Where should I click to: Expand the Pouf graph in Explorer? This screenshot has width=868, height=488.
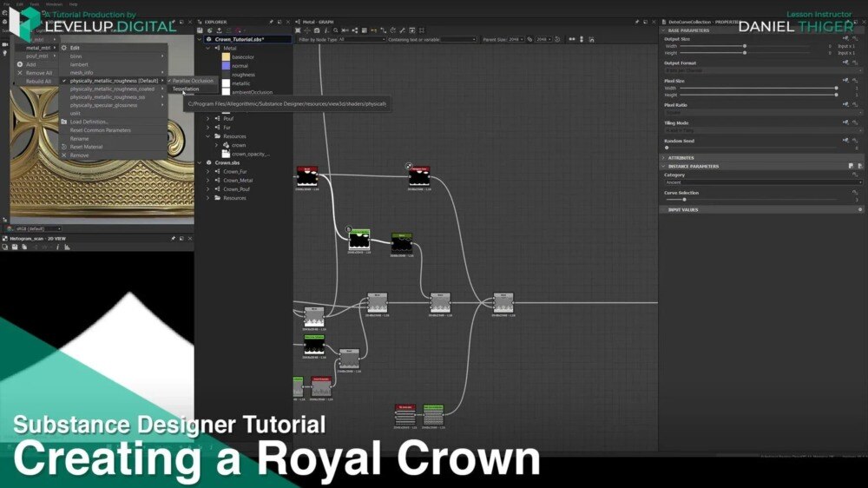tap(208, 119)
